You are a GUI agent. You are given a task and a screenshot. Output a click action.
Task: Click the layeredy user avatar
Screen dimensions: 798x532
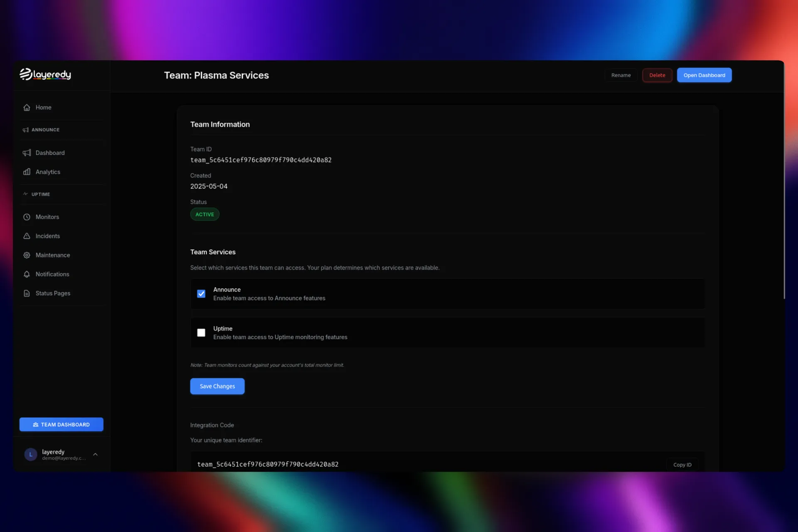(x=31, y=455)
